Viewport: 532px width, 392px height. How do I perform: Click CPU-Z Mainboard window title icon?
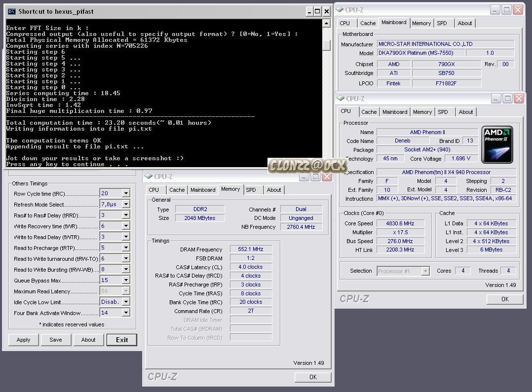(340, 9)
